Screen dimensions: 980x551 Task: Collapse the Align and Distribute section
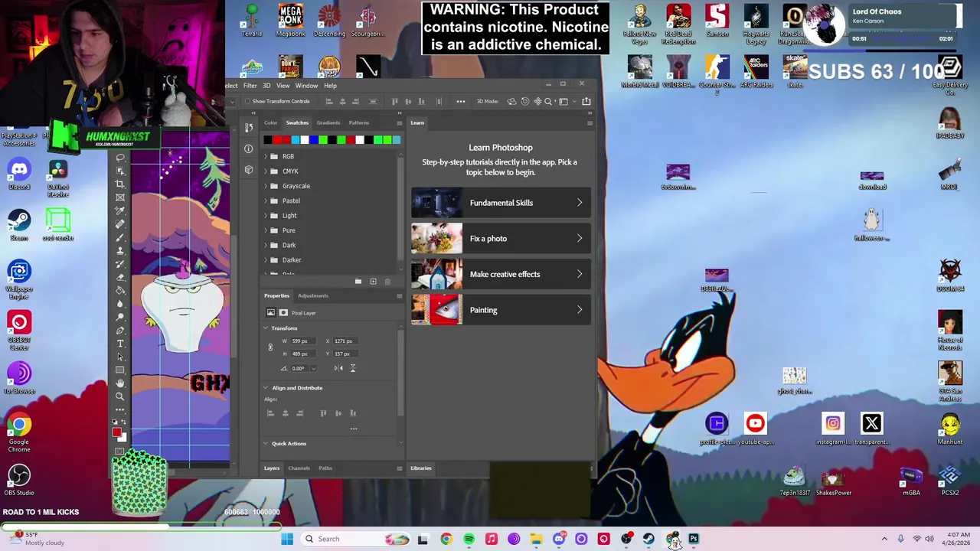click(x=266, y=388)
